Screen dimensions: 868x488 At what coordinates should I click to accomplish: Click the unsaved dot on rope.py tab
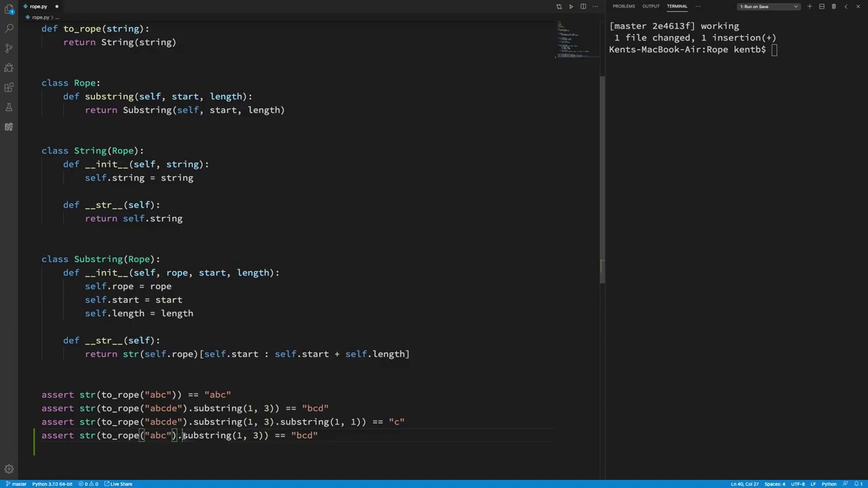56,7
